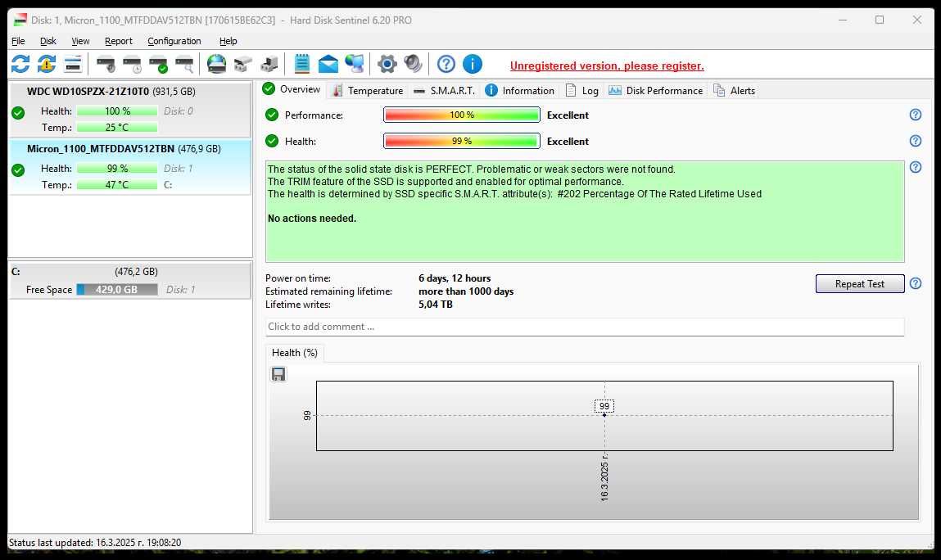Switch to the Information tab
Screen dimensions: 941x560
pyautogui.click(x=520, y=91)
